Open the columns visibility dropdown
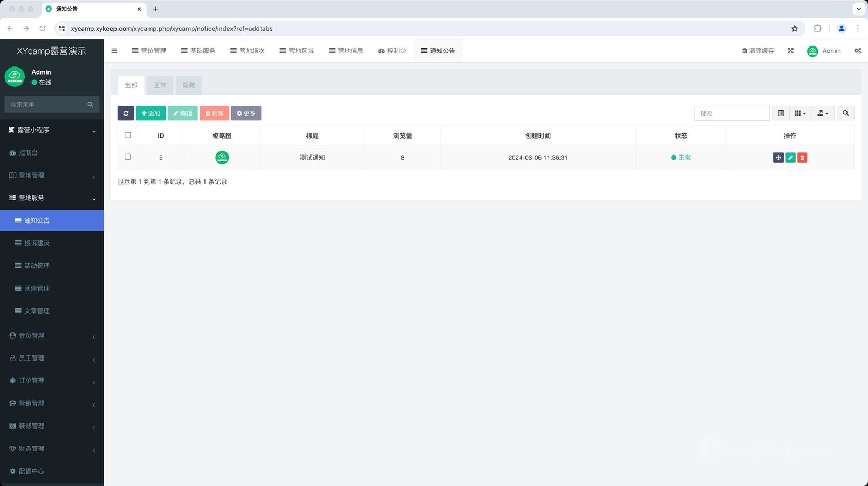 (801, 113)
